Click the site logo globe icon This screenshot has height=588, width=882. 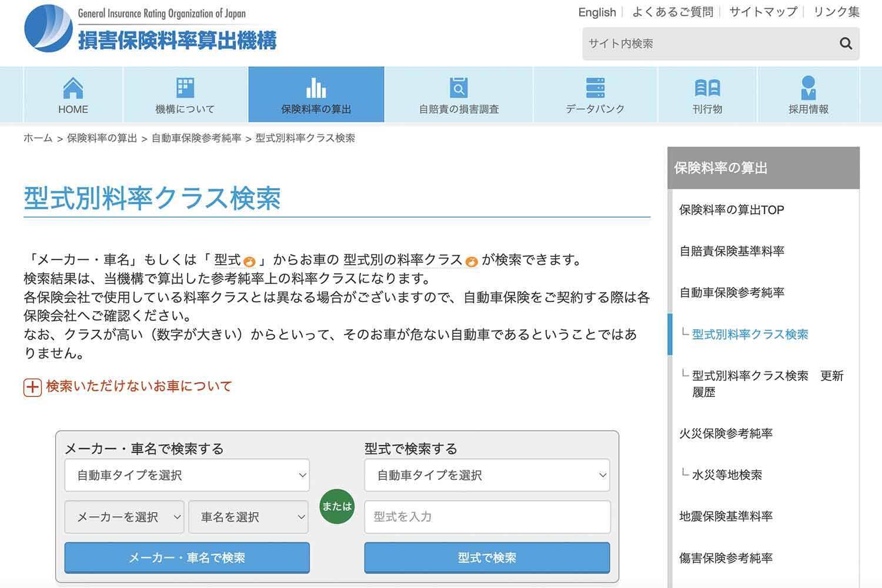pos(49,28)
